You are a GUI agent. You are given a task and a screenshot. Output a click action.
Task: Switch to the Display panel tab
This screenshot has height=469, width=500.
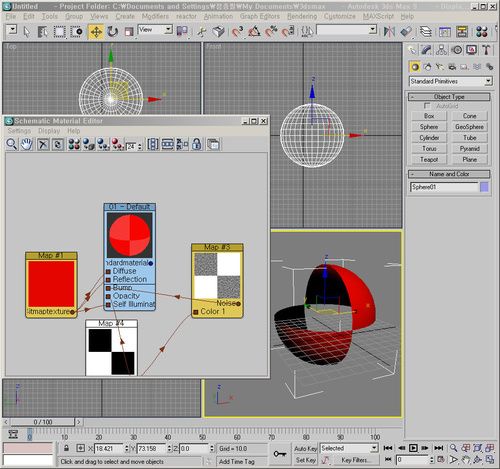[x=471, y=50]
